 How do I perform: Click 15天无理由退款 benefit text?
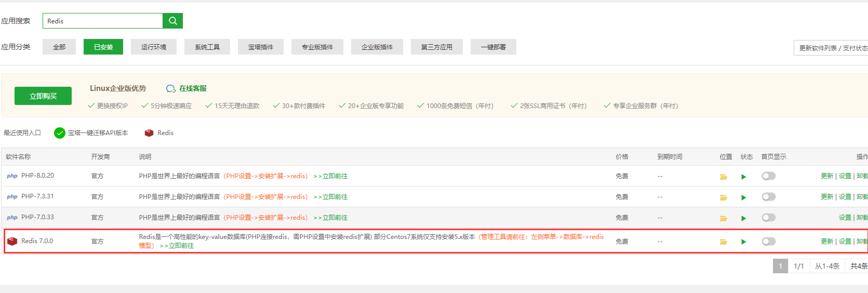click(x=237, y=106)
